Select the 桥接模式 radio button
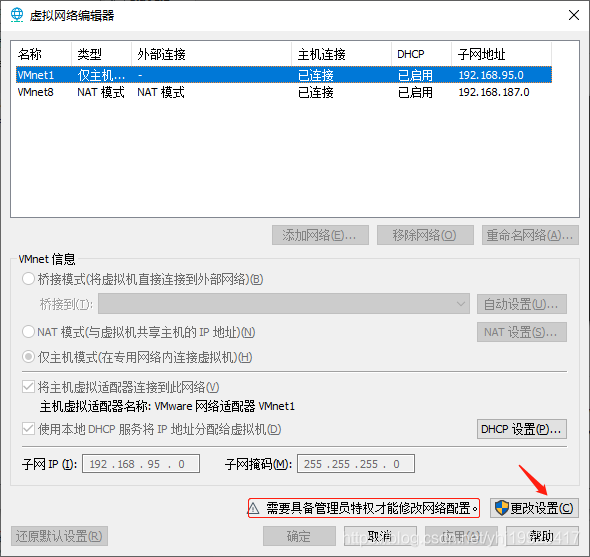This screenshot has width=590, height=557. click(x=29, y=279)
